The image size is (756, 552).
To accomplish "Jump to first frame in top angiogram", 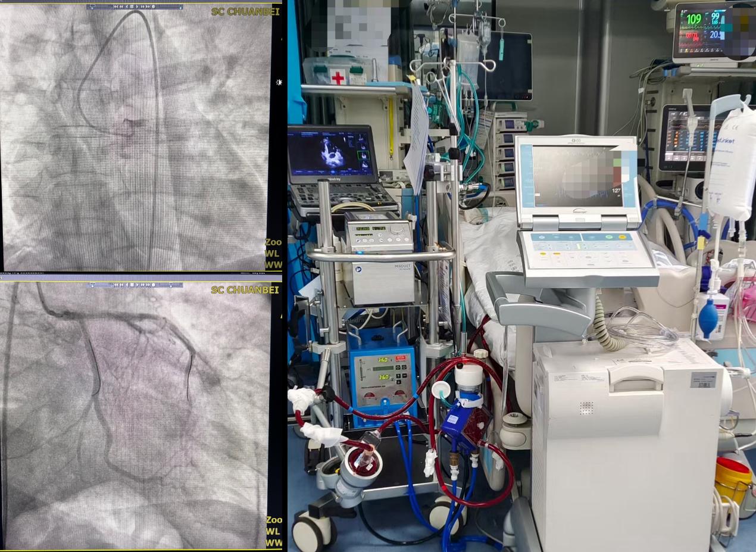I will [x=115, y=7].
